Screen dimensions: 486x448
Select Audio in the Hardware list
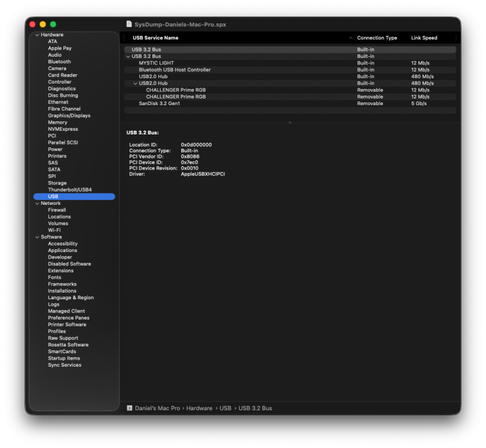coord(54,55)
